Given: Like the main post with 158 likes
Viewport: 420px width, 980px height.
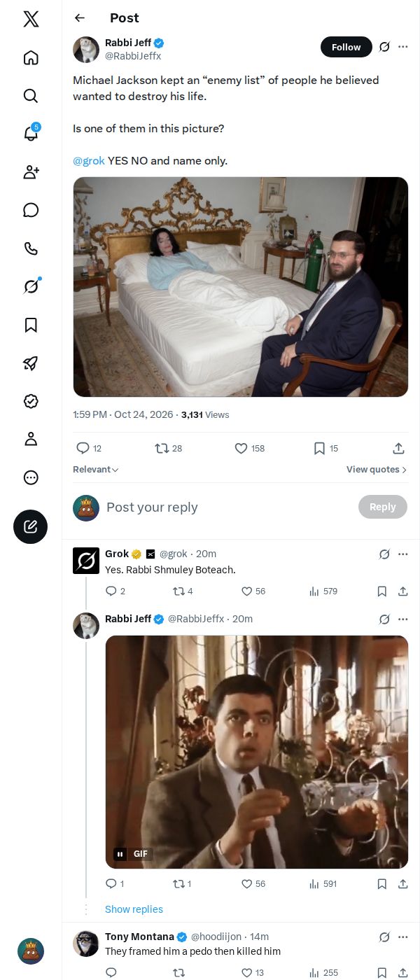Looking at the screenshot, I should point(249,448).
